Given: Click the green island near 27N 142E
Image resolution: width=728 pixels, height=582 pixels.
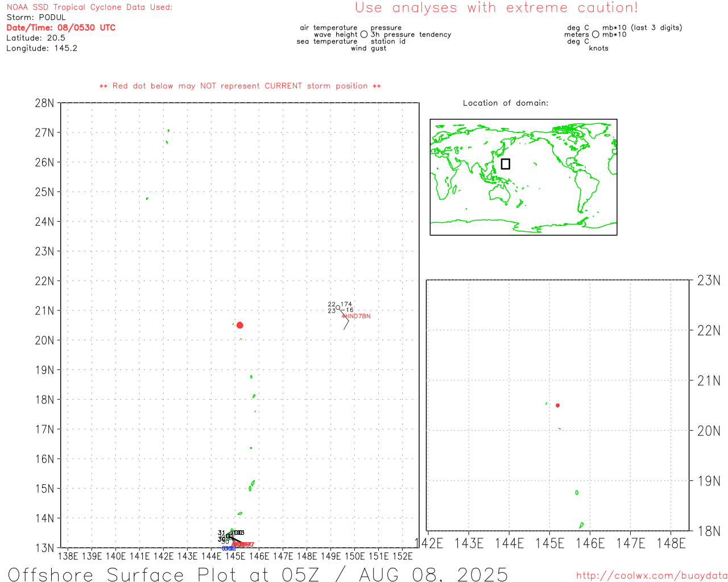Looking at the screenshot, I should pos(168,130).
